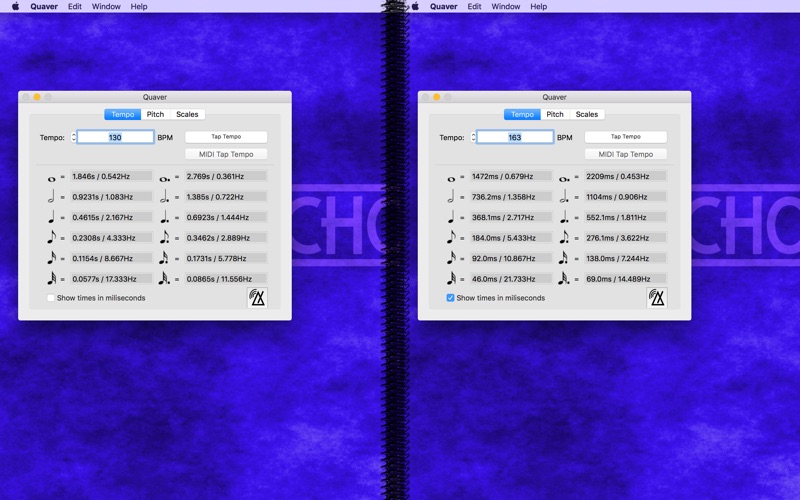Select Tempo tab in left Quaver window
Image resolution: width=800 pixels, height=500 pixels.
coord(122,114)
